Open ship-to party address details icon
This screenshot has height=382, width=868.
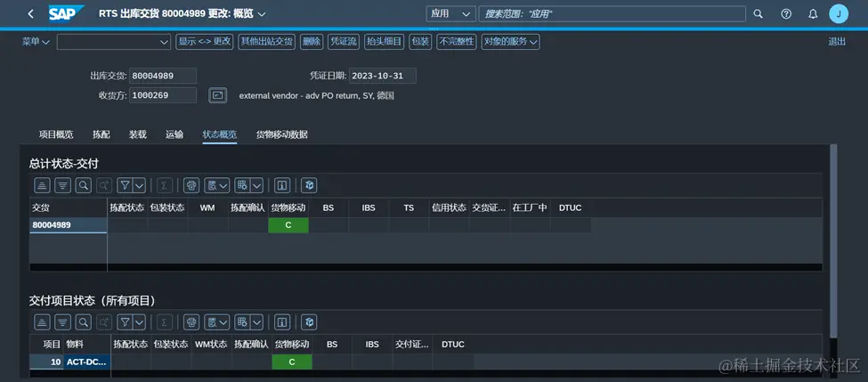[x=217, y=95]
